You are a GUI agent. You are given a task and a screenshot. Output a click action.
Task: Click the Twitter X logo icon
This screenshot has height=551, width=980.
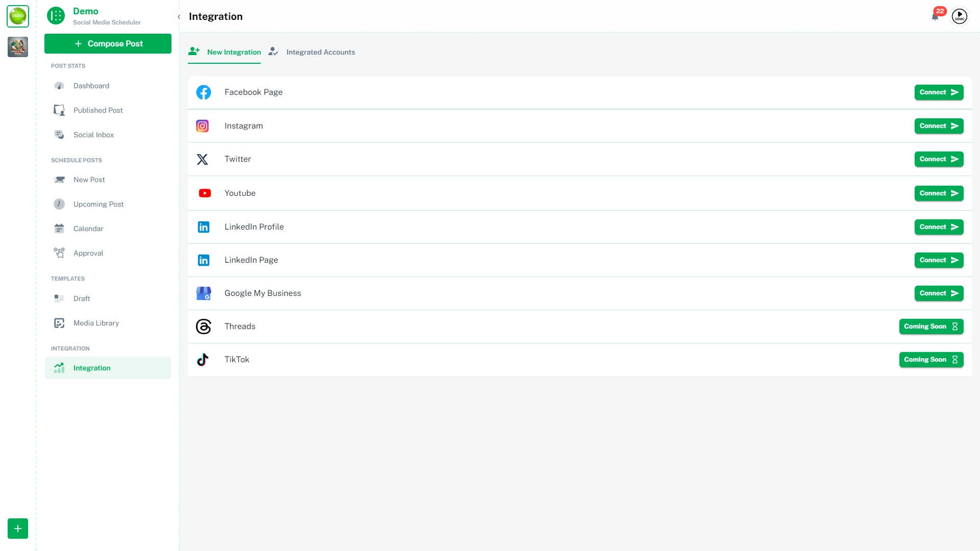203,159
